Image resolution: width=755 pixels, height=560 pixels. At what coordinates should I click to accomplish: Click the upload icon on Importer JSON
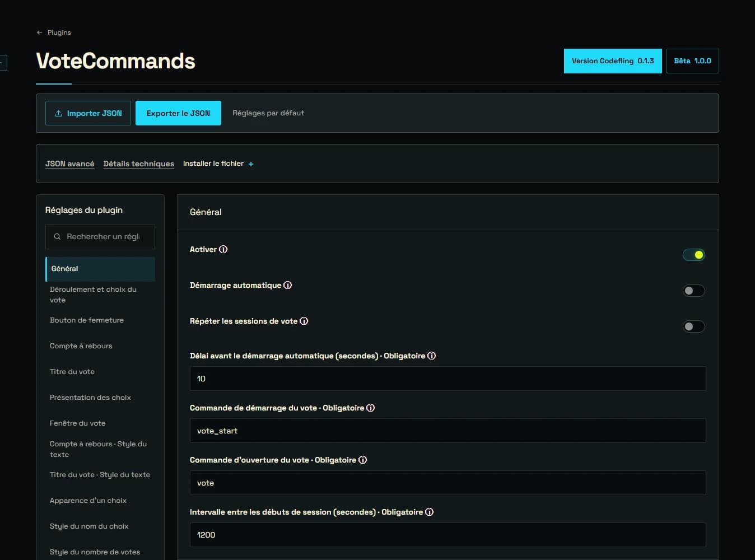click(58, 113)
